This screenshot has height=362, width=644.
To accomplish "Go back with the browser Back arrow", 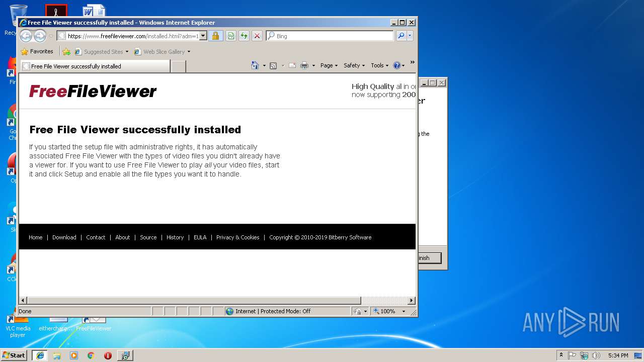I will coord(26,36).
